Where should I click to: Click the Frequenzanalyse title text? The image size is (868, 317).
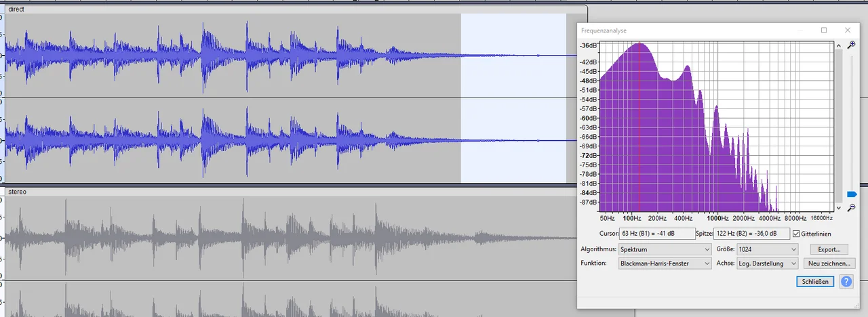tap(604, 30)
